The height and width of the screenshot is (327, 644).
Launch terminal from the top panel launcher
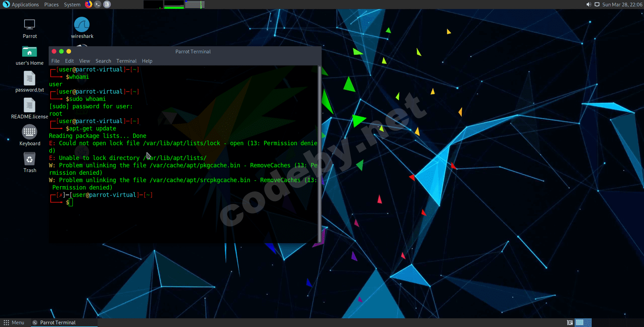97,4
